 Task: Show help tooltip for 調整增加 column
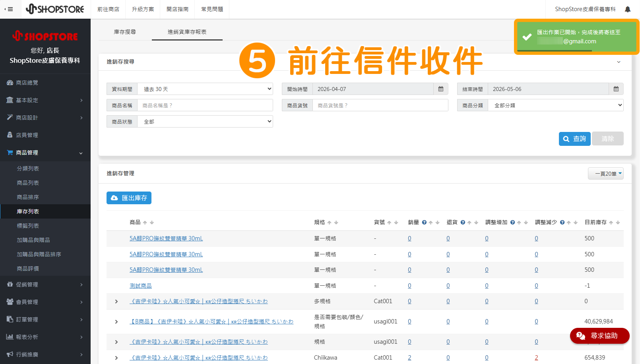point(512,223)
